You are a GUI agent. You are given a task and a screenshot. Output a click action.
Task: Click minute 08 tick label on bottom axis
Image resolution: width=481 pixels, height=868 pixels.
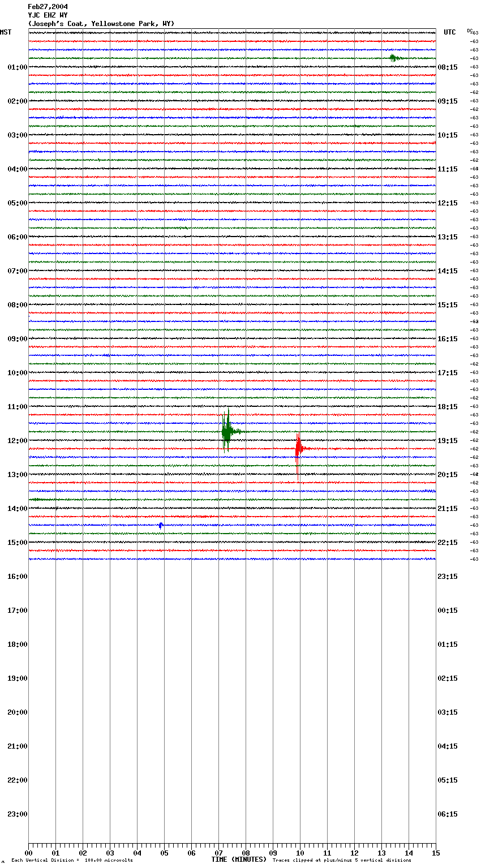point(246,853)
